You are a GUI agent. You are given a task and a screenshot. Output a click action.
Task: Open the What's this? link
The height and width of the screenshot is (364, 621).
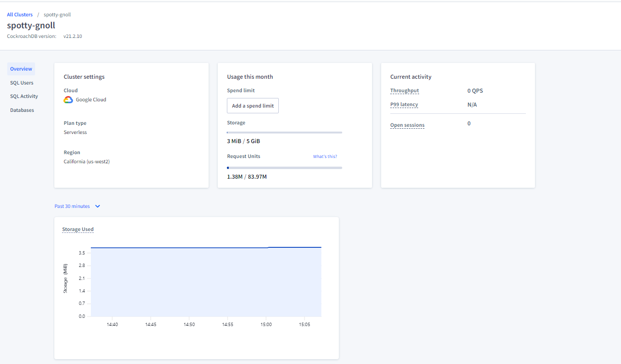[325, 157]
